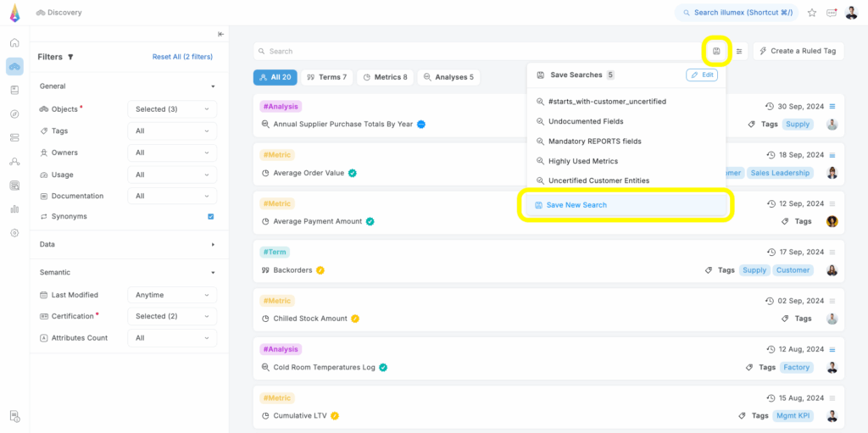Image resolution: width=868 pixels, height=433 pixels.
Task: Toggle the Synonyms checkbox
Action: coord(211,217)
